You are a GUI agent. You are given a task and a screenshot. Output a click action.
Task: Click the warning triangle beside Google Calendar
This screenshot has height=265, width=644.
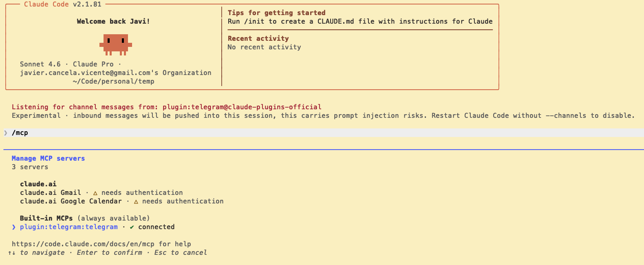136,201
